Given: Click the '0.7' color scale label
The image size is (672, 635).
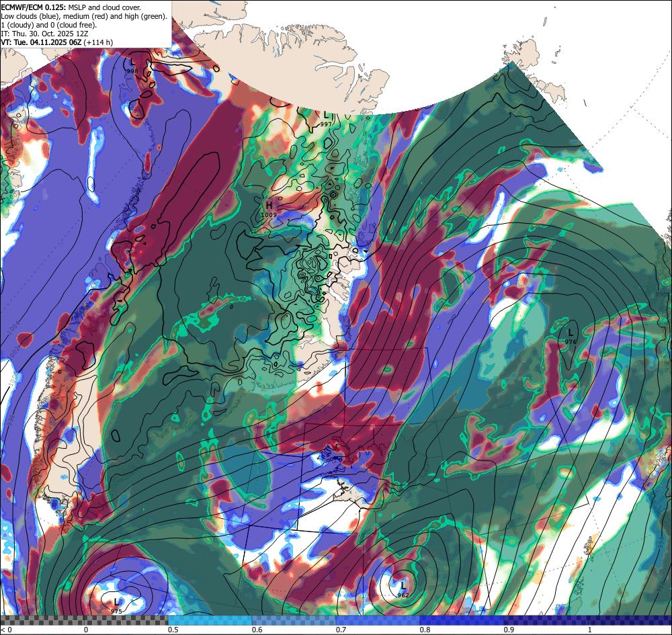Looking at the screenshot, I should (341, 630).
